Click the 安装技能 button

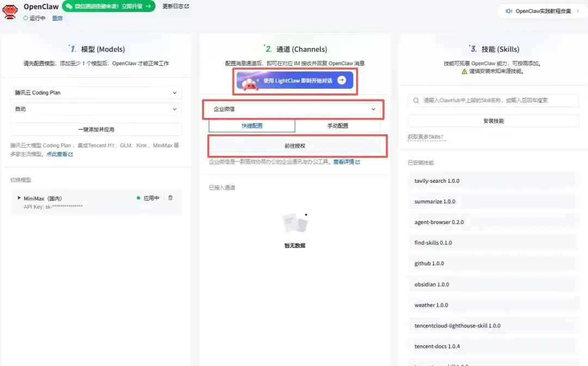point(493,121)
